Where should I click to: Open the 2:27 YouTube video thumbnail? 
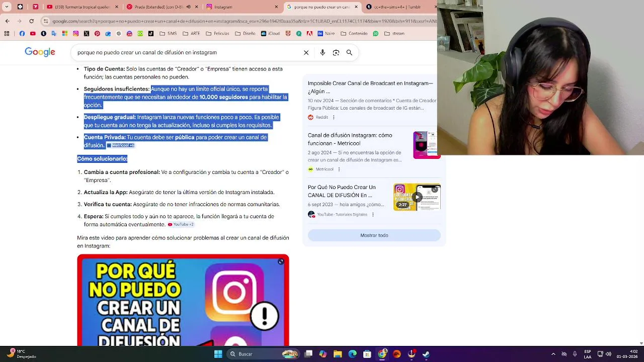[x=417, y=197]
